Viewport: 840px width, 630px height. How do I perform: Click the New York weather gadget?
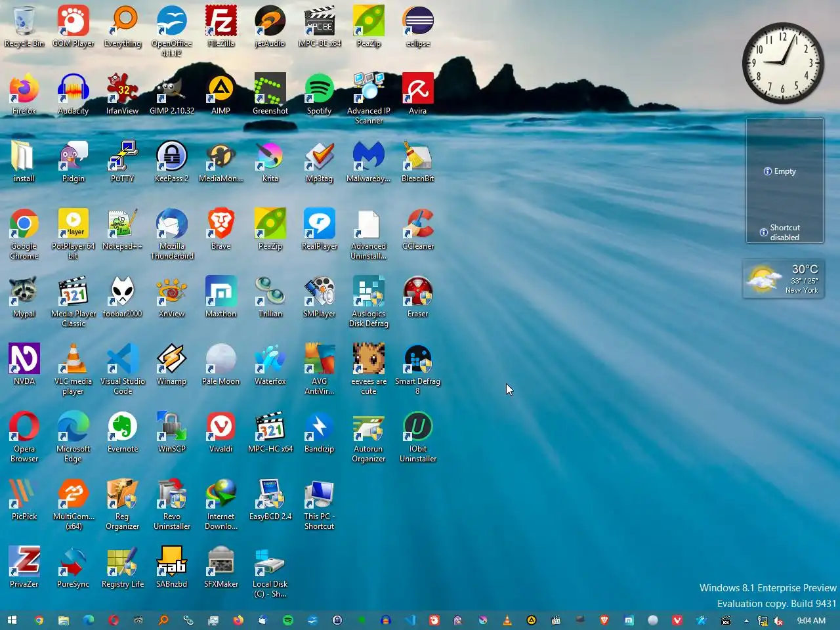784,279
